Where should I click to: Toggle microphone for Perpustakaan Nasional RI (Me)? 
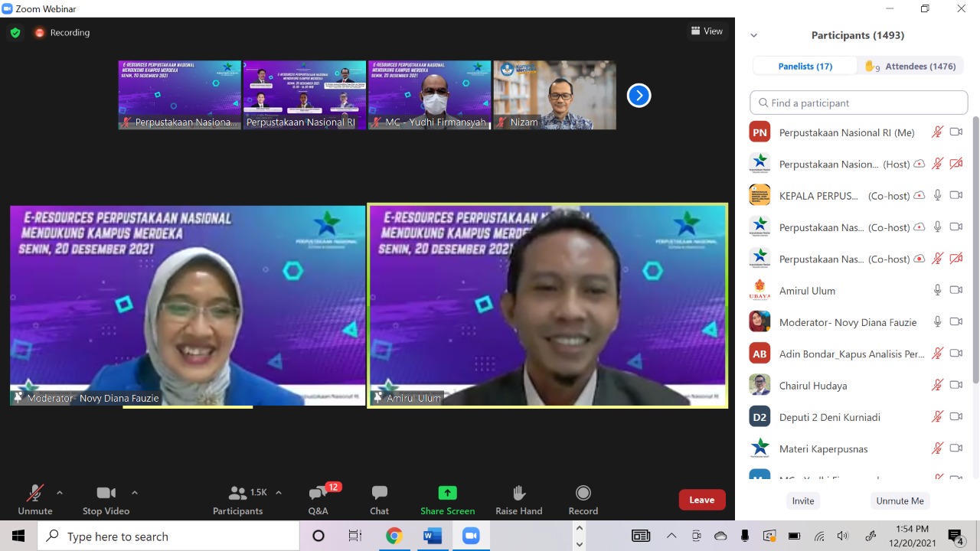937,132
